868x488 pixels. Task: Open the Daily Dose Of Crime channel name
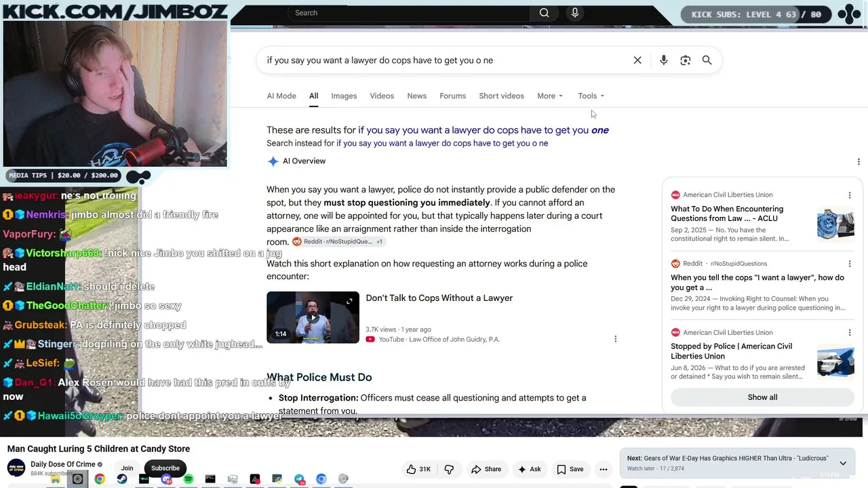pos(62,464)
